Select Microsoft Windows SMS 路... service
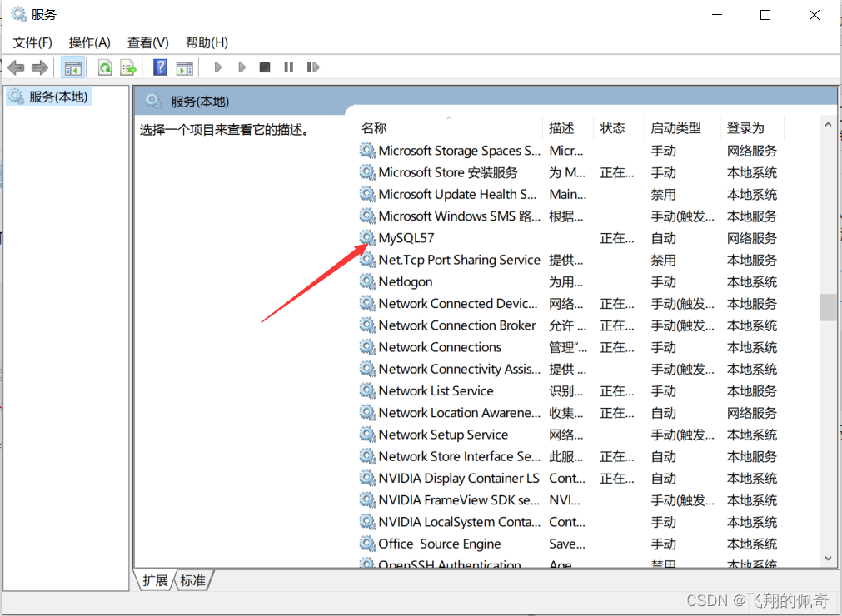The height and width of the screenshot is (616, 842). coord(459,216)
